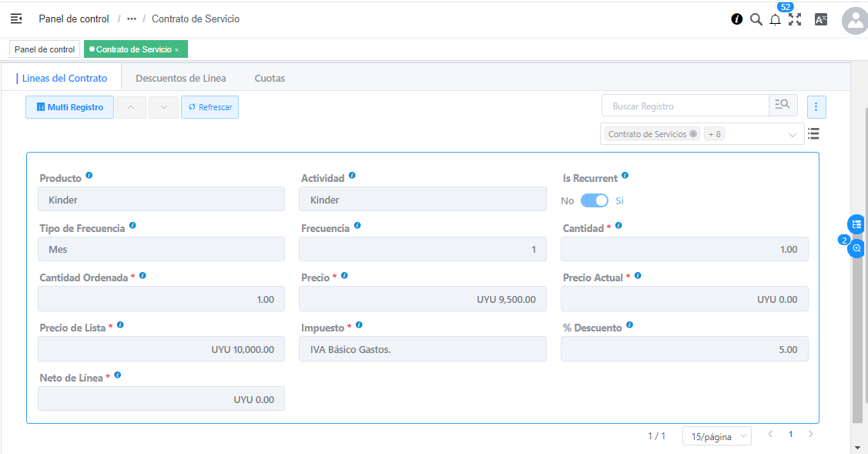
Task: Click the Refrescar button
Action: (x=209, y=107)
